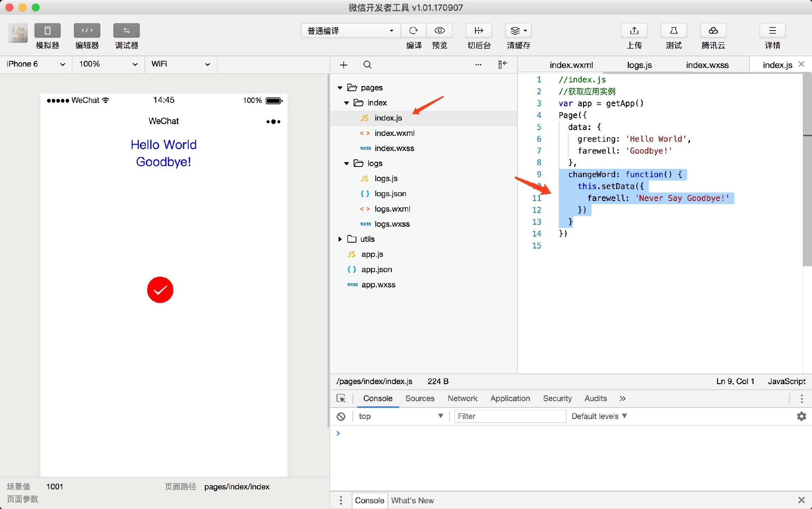Click the 上传 upload icon
Screen dimensions: 812x509
click(634, 31)
